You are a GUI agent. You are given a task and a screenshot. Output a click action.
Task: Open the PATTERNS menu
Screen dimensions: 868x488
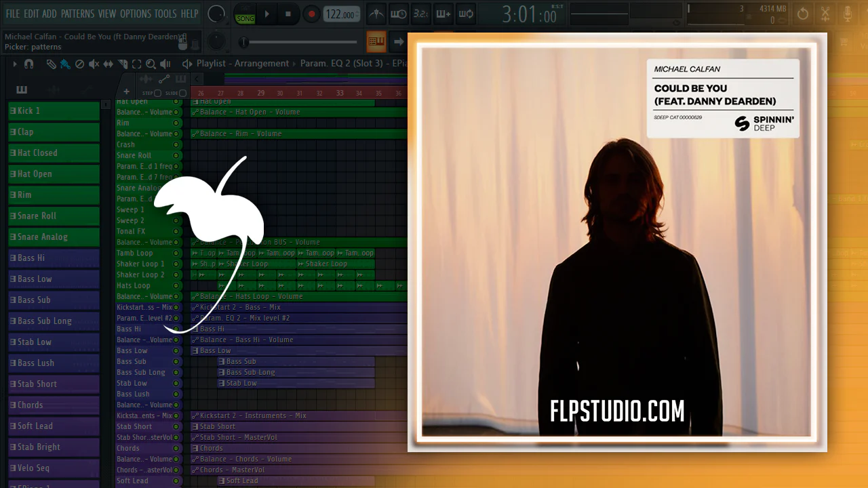[x=77, y=14]
